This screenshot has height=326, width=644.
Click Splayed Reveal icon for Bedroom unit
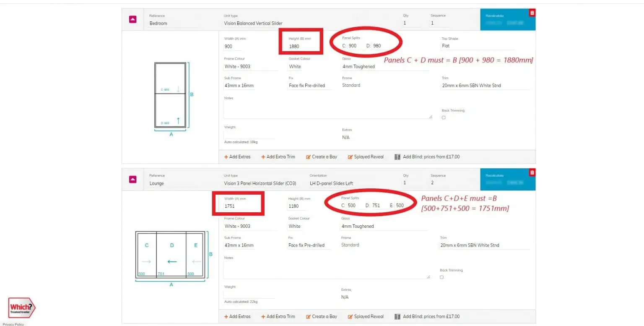pyautogui.click(x=351, y=157)
